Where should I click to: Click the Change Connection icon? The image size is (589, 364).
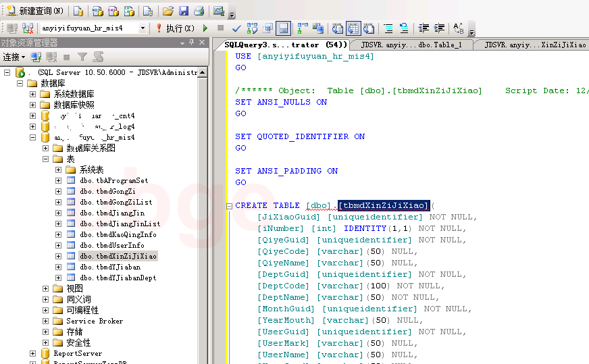pyautogui.click(x=28, y=28)
